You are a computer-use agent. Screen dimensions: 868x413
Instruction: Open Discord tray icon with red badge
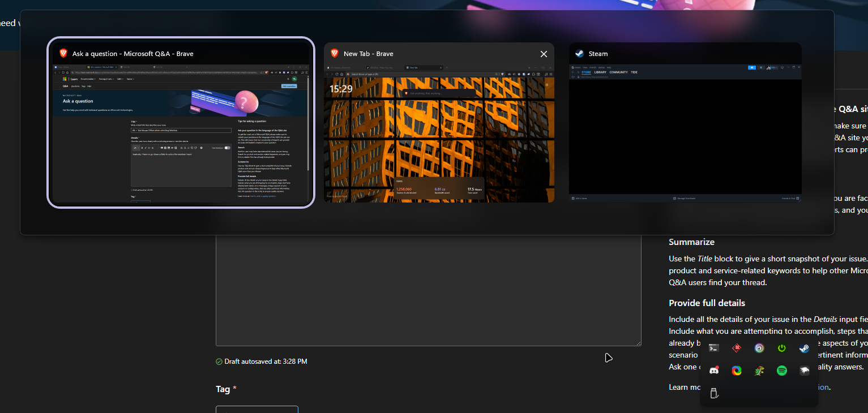(714, 371)
